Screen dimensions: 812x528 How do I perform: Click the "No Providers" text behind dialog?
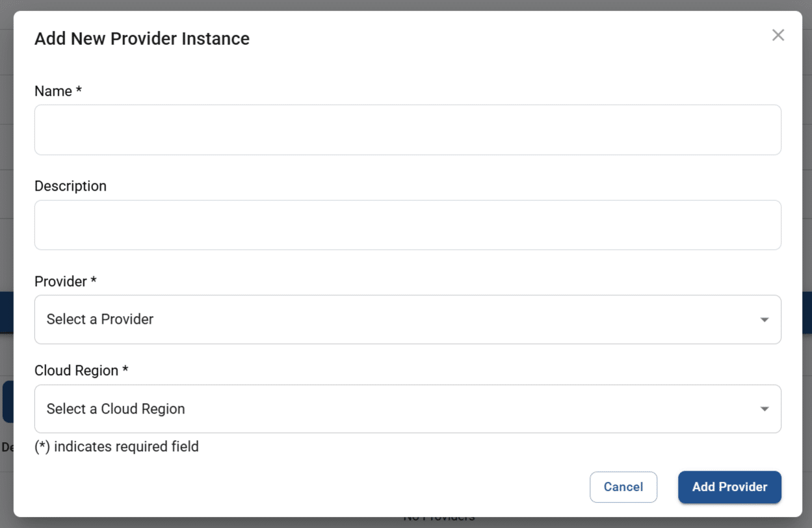439,520
